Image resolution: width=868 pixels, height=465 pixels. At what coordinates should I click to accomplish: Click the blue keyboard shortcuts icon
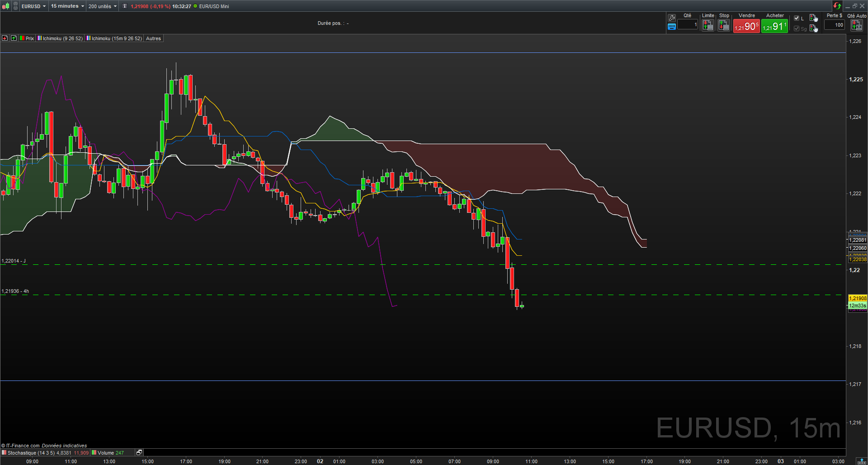672,27
